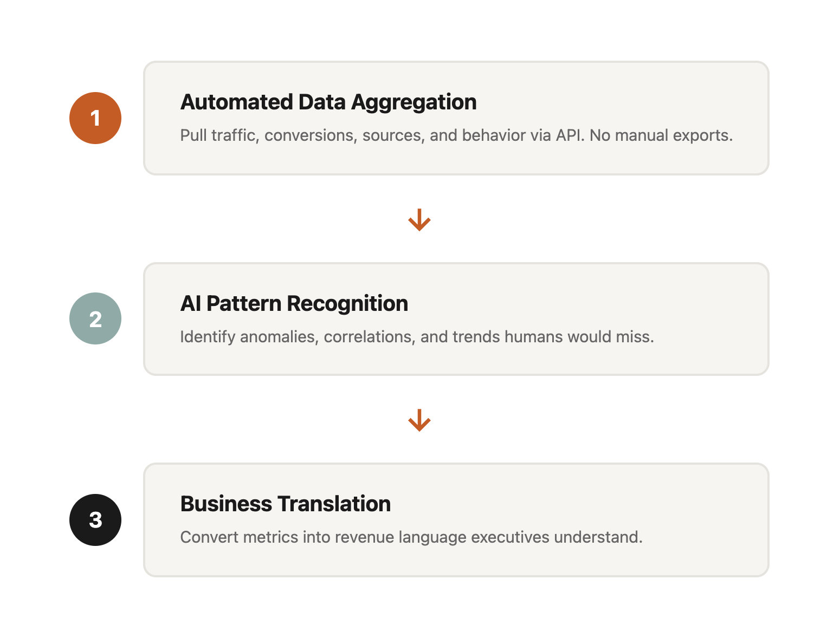The height and width of the screenshot is (638, 840).
Task: Select the "Automated Data Aggregation" heading
Action: click(328, 102)
